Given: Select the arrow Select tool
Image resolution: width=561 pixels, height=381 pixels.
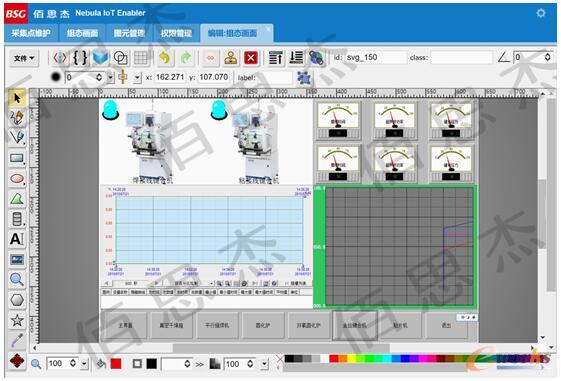Looking at the screenshot, I should point(17,98).
